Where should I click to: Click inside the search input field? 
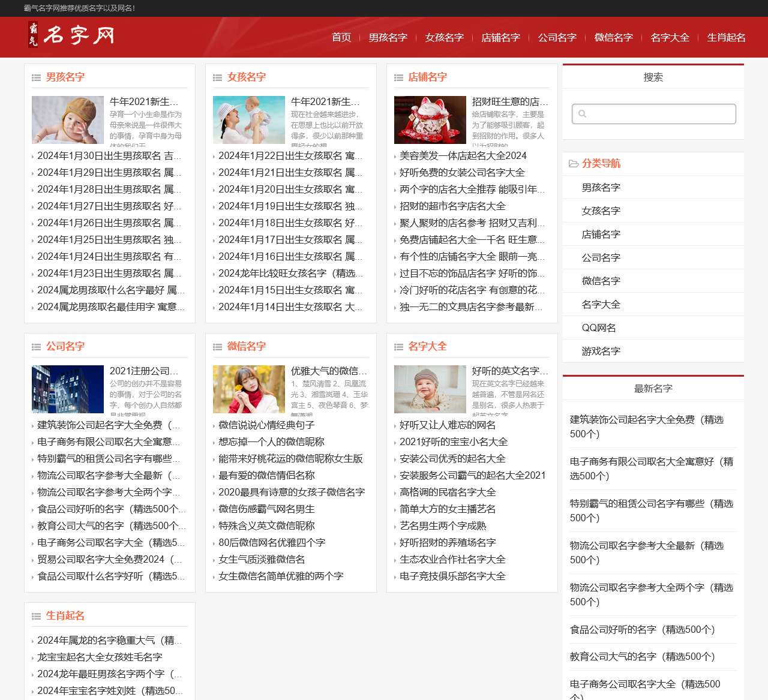[660, 114]
